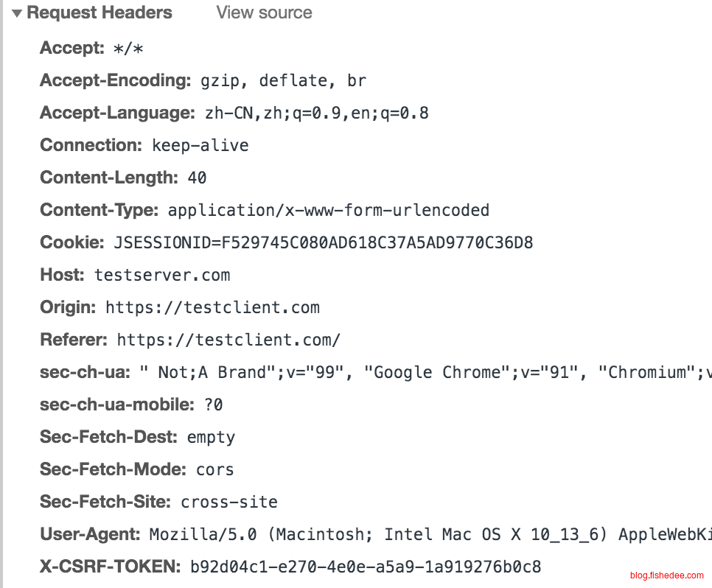Select the Sec-Fetch-Dest value empty
Screen dimensions: 712x588
(x=211, y=438)
